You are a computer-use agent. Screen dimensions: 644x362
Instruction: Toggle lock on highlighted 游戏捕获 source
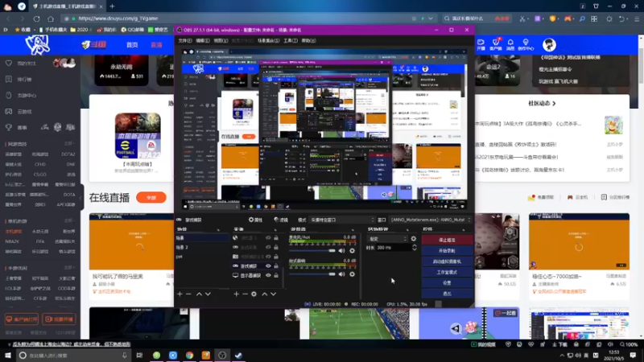[x=276, y=266]
